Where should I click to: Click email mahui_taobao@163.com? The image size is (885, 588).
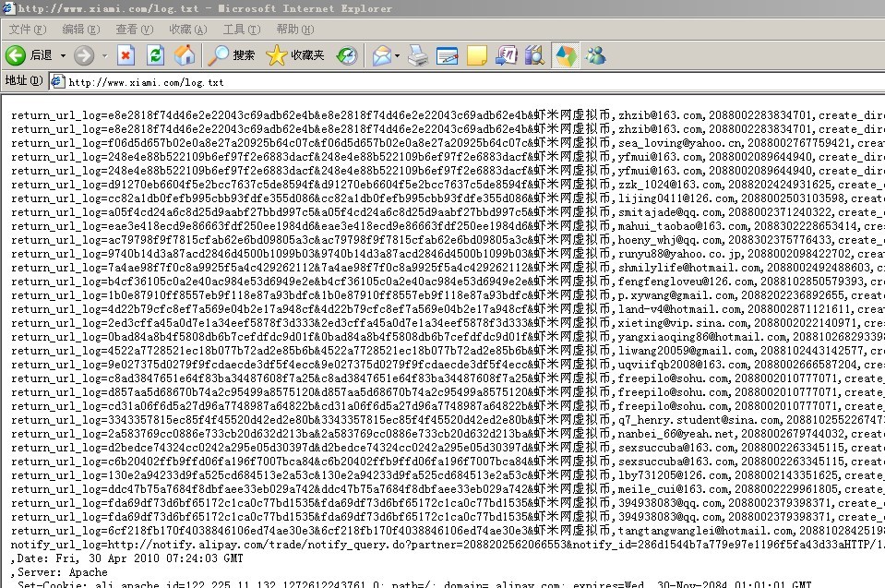(x=683, y=226)
